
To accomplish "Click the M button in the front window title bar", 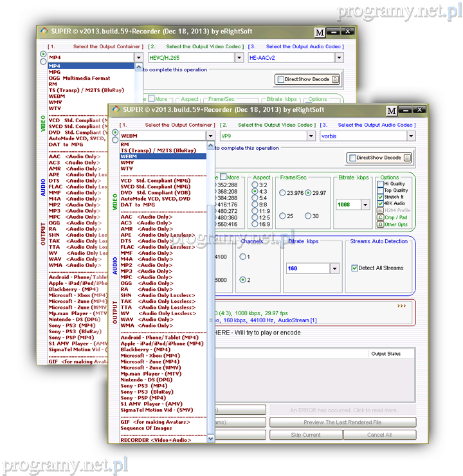I will coord(392,111).
